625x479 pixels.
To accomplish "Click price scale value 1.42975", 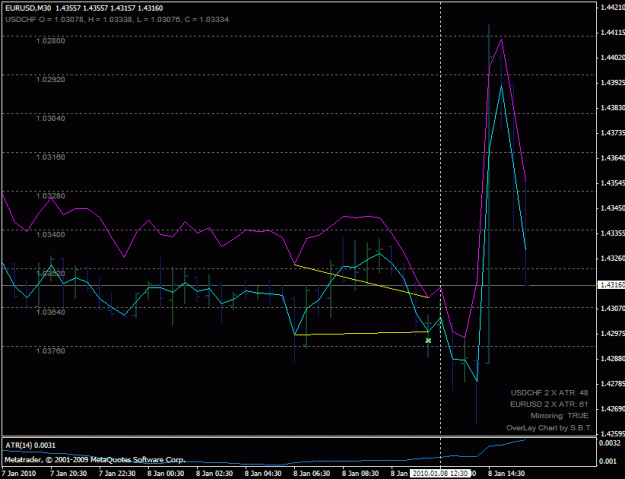I will click(x=613, y=334).
